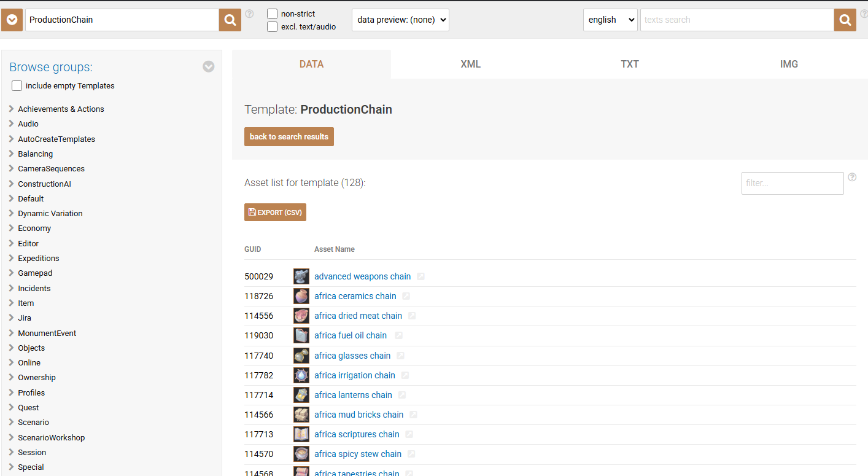The width and height of the screenshot is (868, 476).
Task: Open the help question mark beside the search field
Action: point(249,14)
